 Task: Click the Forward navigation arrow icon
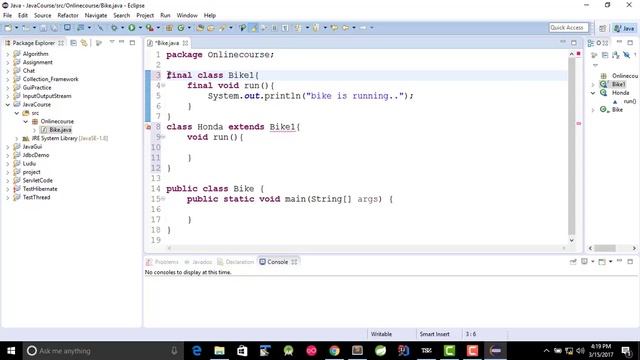(363, 28)
